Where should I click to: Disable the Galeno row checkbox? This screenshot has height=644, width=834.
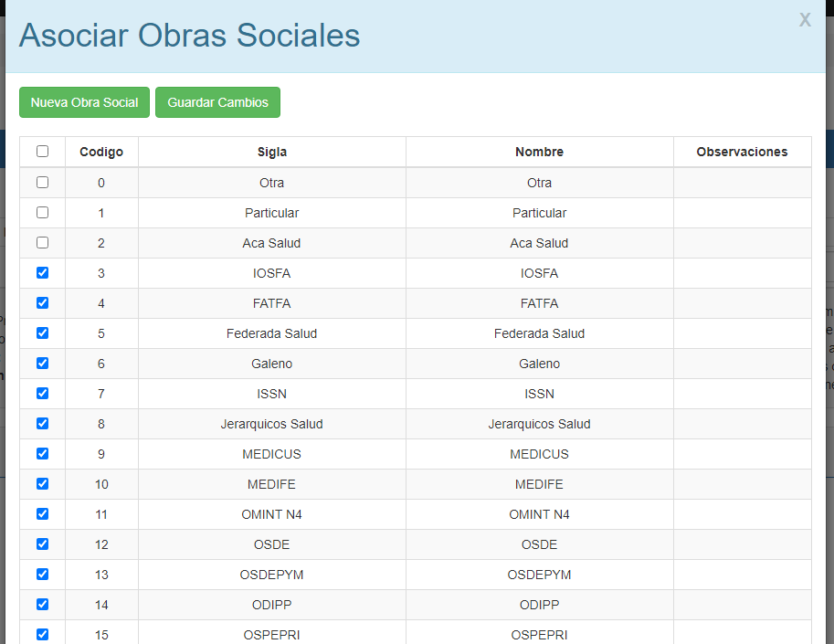click(x=42, y=364)
